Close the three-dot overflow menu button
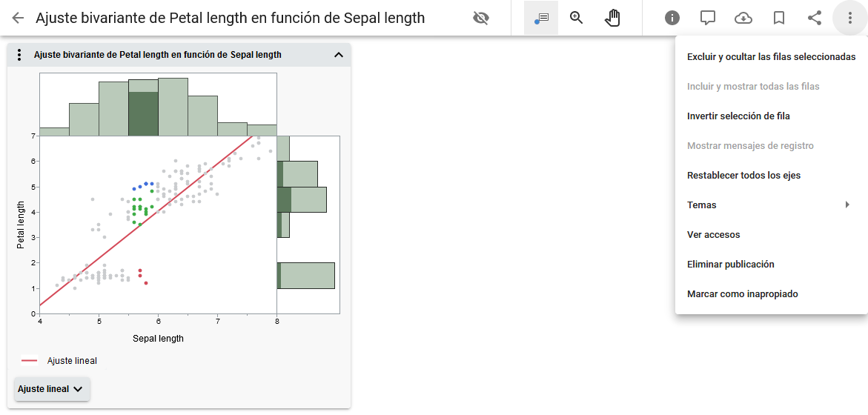This screenshot has height=415, width=868. tap(850, 18)
